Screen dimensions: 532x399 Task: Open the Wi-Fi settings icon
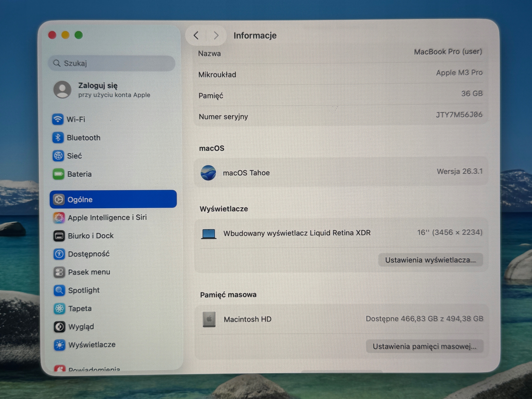[x=58, y=119]
